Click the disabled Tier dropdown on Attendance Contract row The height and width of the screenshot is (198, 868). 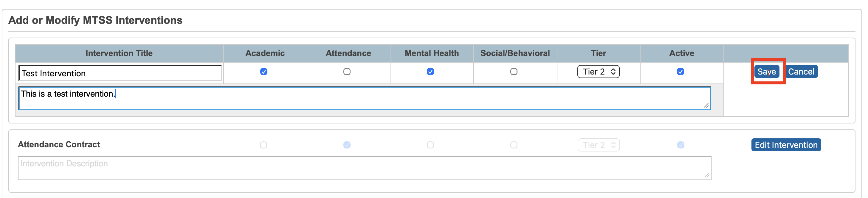[599, 145]
